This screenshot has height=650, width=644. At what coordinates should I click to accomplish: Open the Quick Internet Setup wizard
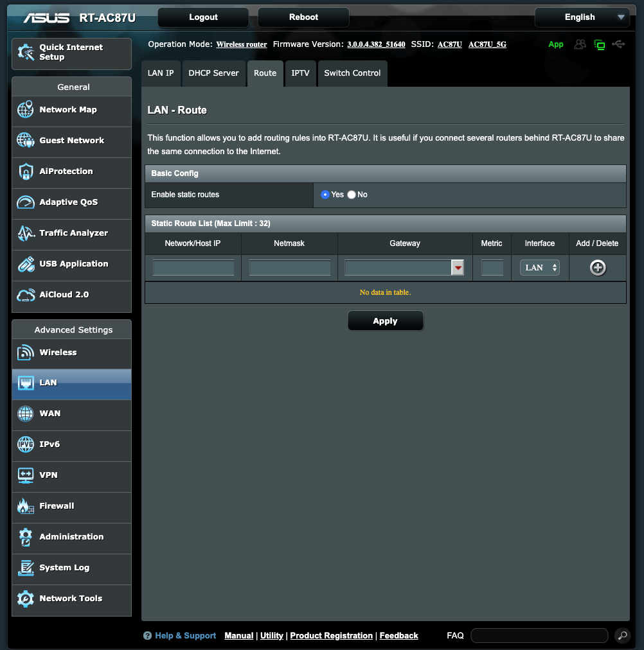pos(71,53)
